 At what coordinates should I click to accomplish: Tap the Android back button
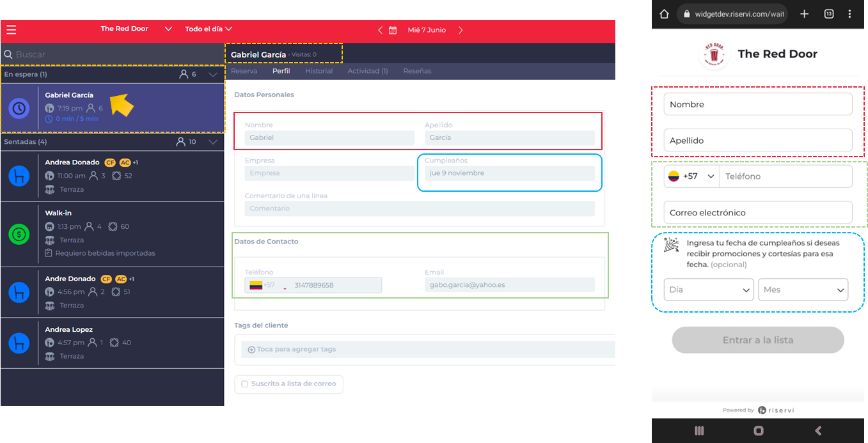818,431
